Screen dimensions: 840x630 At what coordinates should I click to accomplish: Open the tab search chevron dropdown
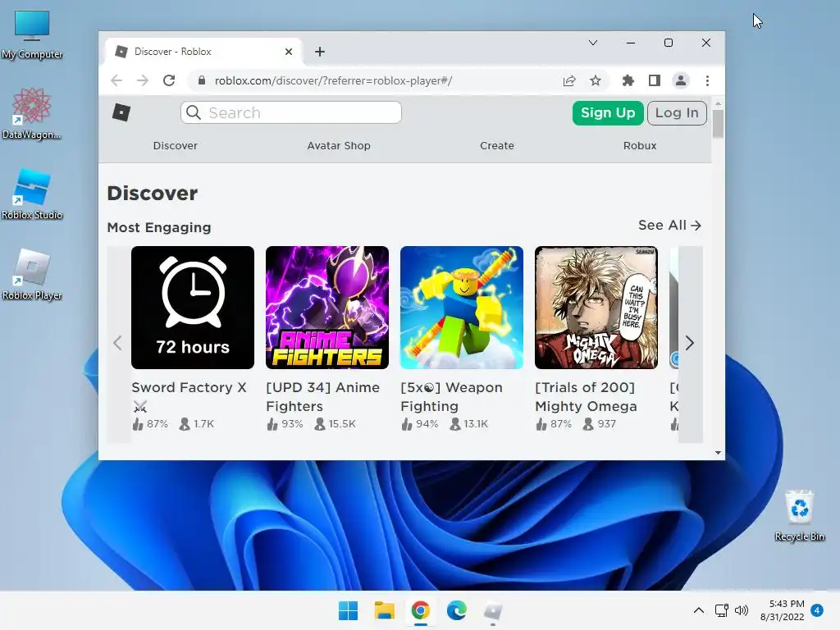pyautogui.click(x=593, y=43)
